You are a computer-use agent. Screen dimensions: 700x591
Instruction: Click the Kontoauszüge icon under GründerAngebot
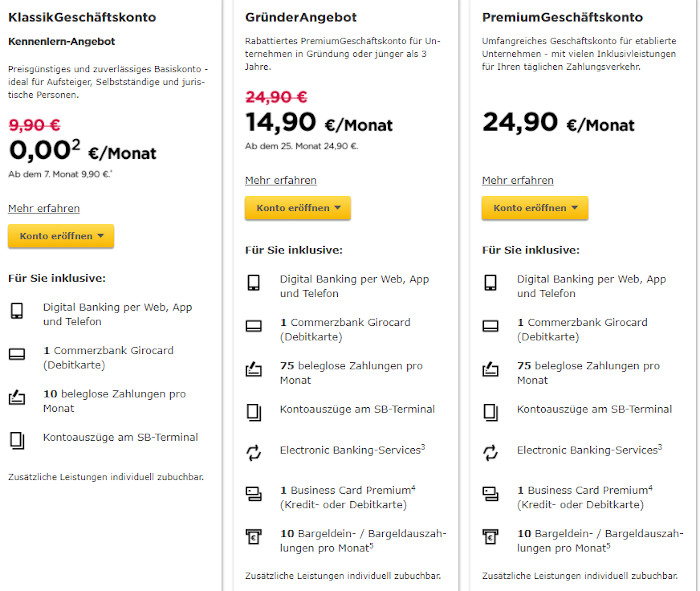pos(254,411)
